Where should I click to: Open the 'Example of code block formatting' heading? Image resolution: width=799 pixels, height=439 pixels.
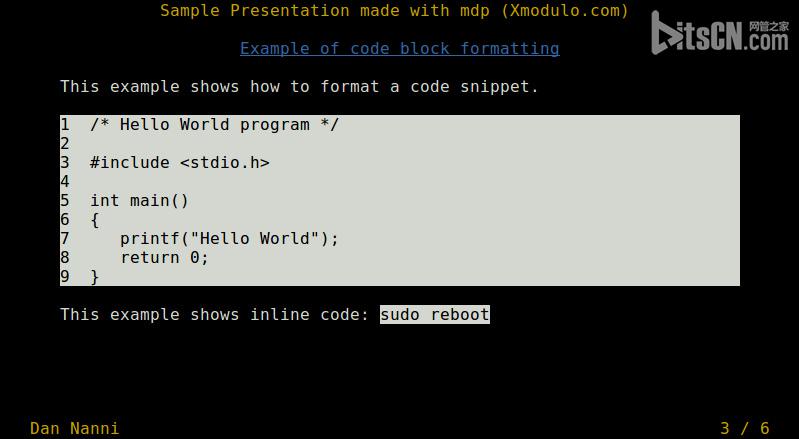point(400,48)
